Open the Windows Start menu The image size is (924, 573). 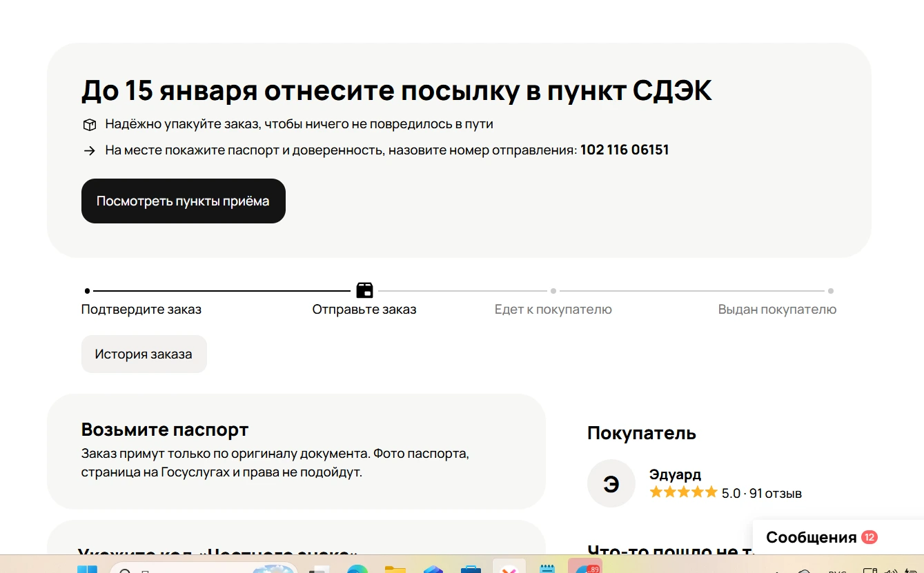[87, 570]
